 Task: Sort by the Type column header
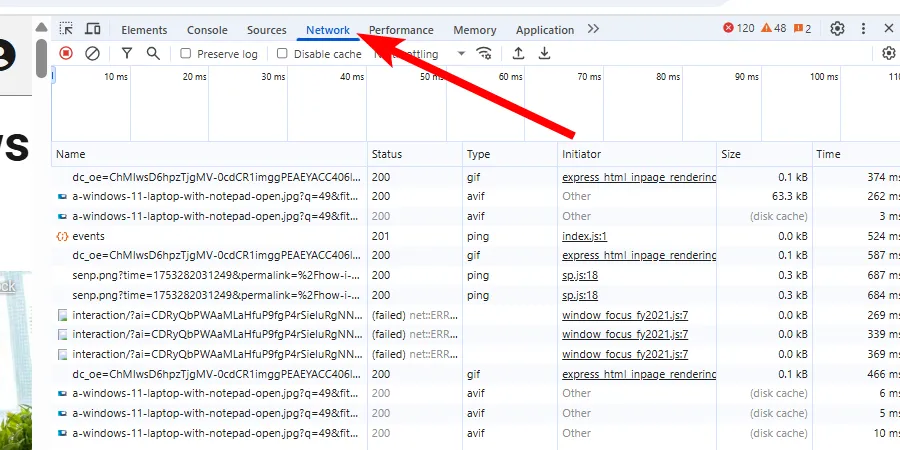[x=510, y=154]
